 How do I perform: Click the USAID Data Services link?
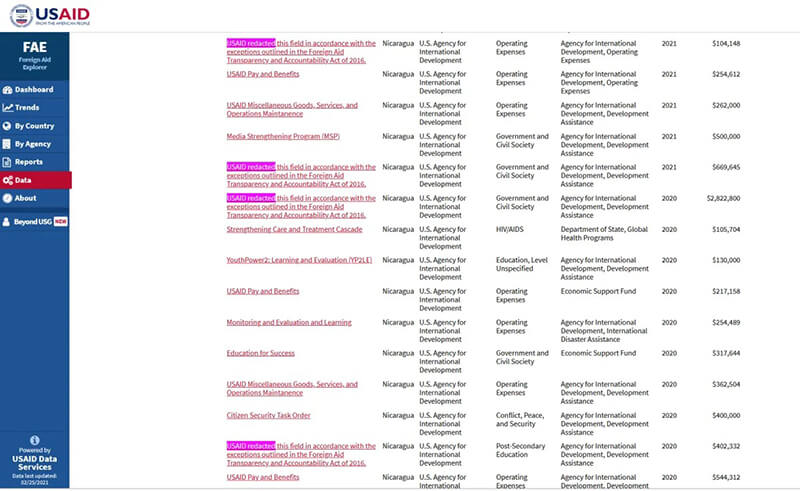[35, 463]
